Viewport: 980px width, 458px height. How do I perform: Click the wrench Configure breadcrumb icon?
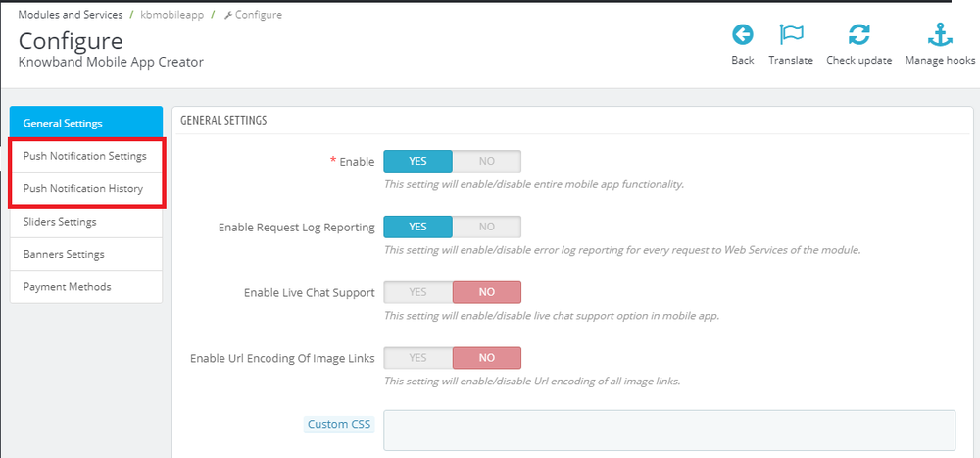(228, 16)
